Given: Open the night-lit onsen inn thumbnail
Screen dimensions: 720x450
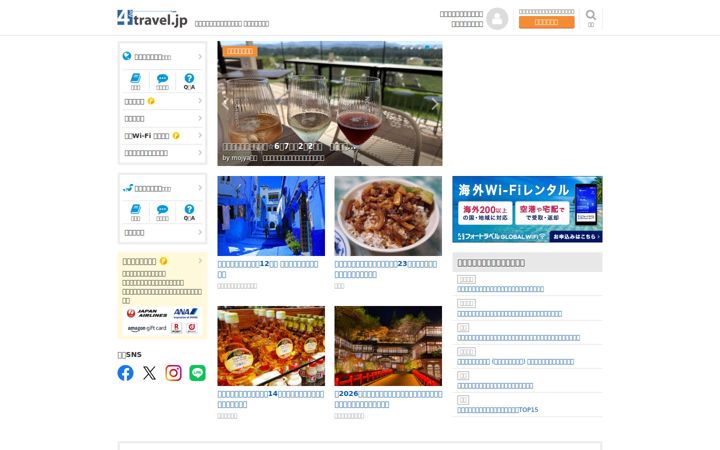Looking at the screenshot, I should (x=388, y=346).
